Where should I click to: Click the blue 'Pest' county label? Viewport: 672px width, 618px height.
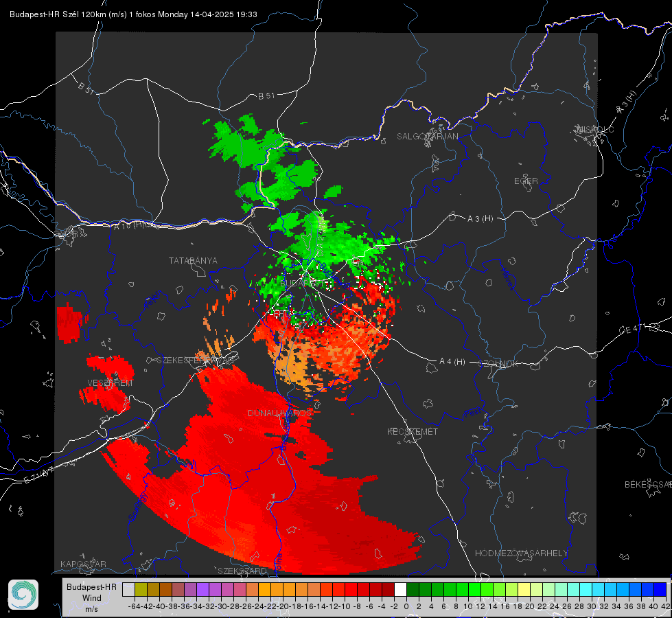pos(472,413)
